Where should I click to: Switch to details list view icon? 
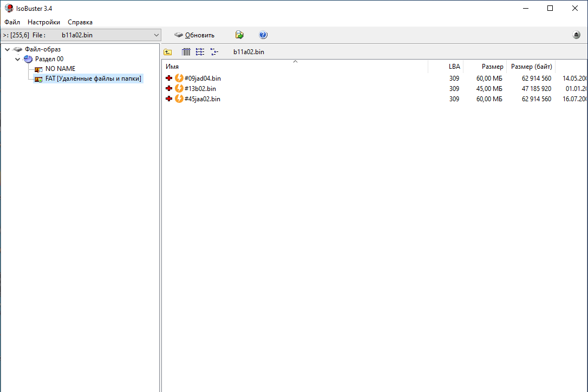tap(186, 52)
